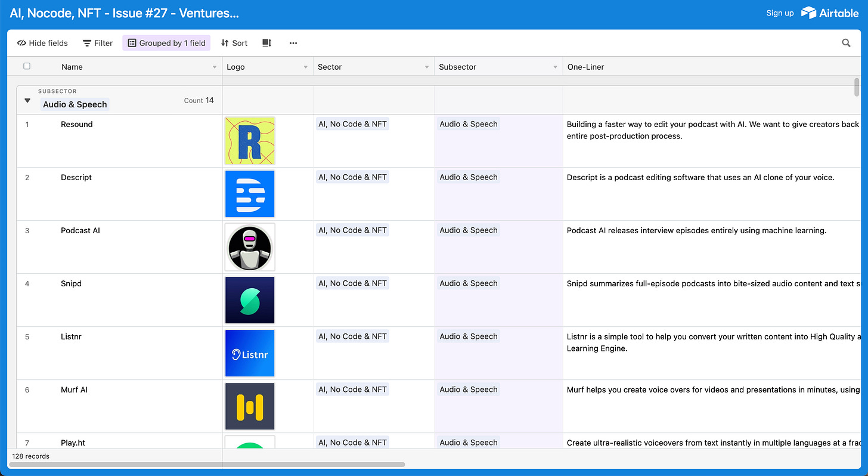The image size is (868, 476).
Task: Open the Sector column dropdown arrow
Action: point(427,67)
